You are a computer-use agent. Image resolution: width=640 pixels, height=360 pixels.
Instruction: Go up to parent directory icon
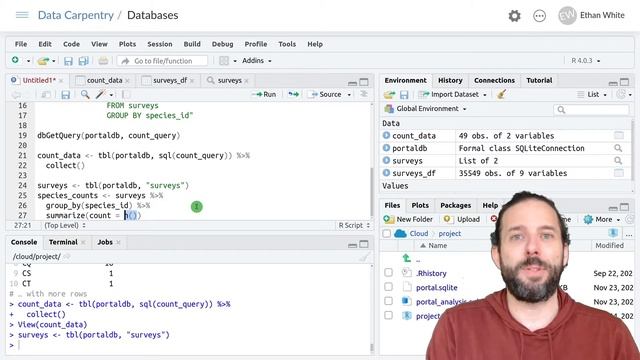pyautogui.click(x=407, y=258)
